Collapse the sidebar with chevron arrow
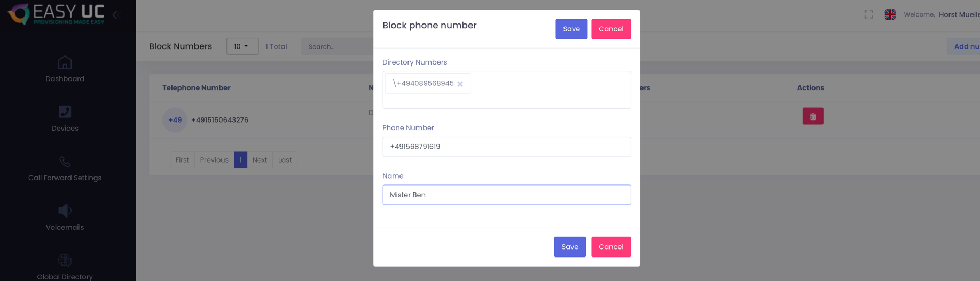The image size is (980, 281). point(116,15)
